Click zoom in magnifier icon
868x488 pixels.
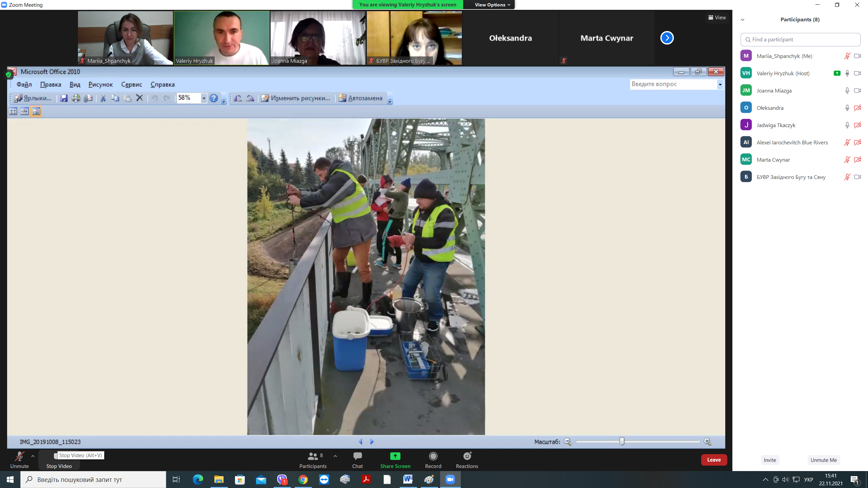[x=707, y=442]
